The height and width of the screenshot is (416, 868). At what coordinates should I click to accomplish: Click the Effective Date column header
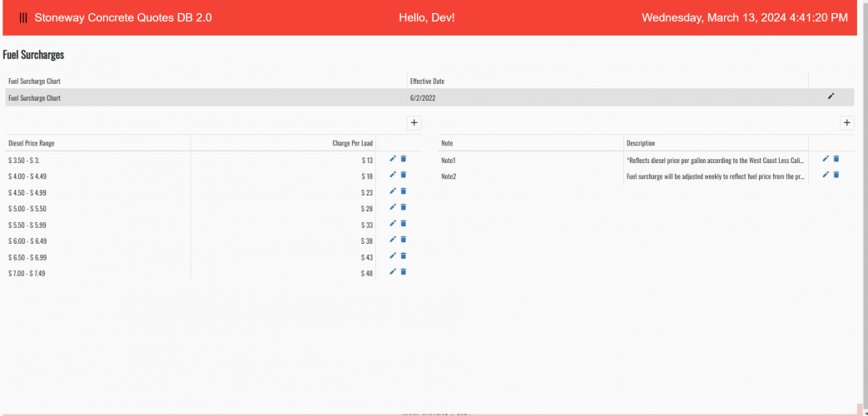[427, 82]
